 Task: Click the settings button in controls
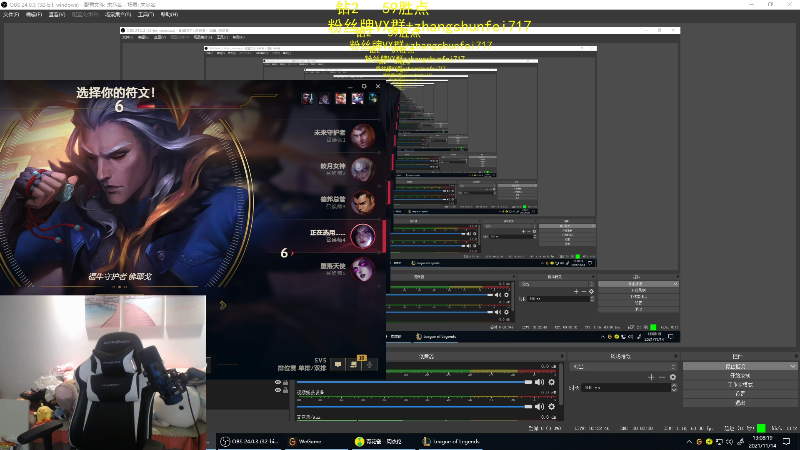tap(739, 393)
